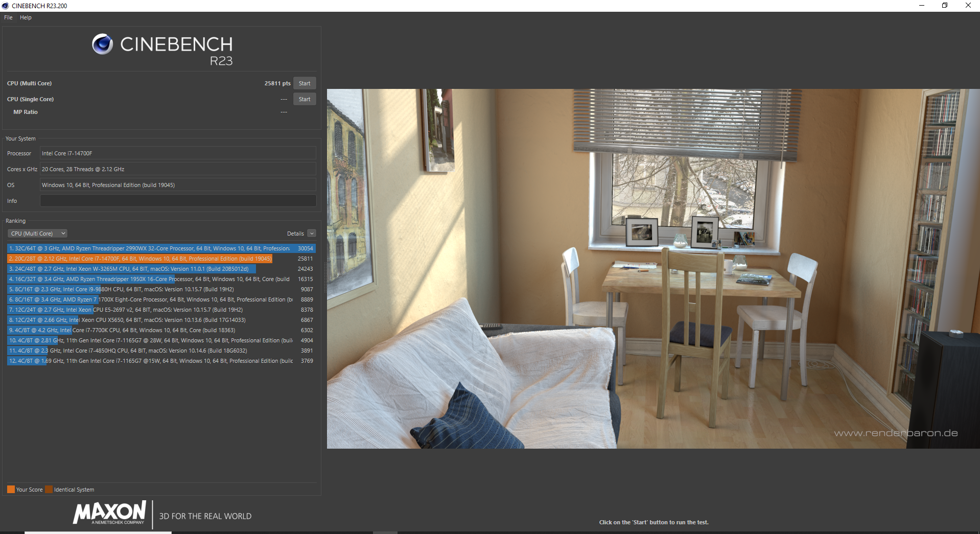Click the orange Your Score legend swatch
The height and width of the screenshot is (534, 980).
click(11, 490)
